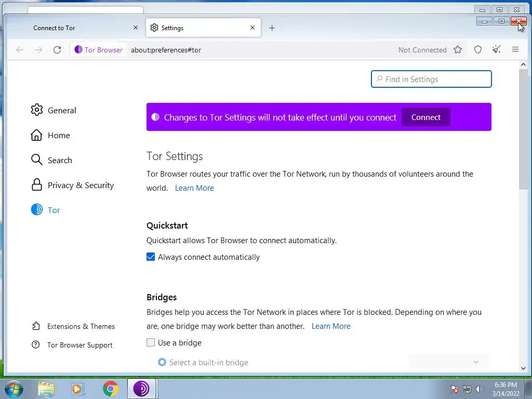Open File Explorer from taskbar

(46, 389)
